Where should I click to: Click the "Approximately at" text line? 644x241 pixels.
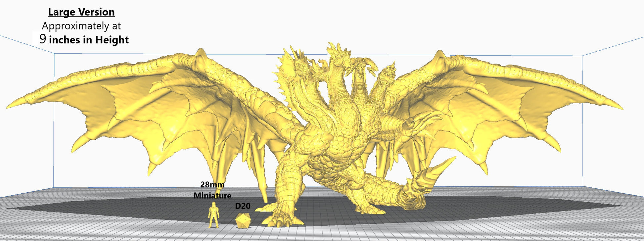click(x=81, y=26)
